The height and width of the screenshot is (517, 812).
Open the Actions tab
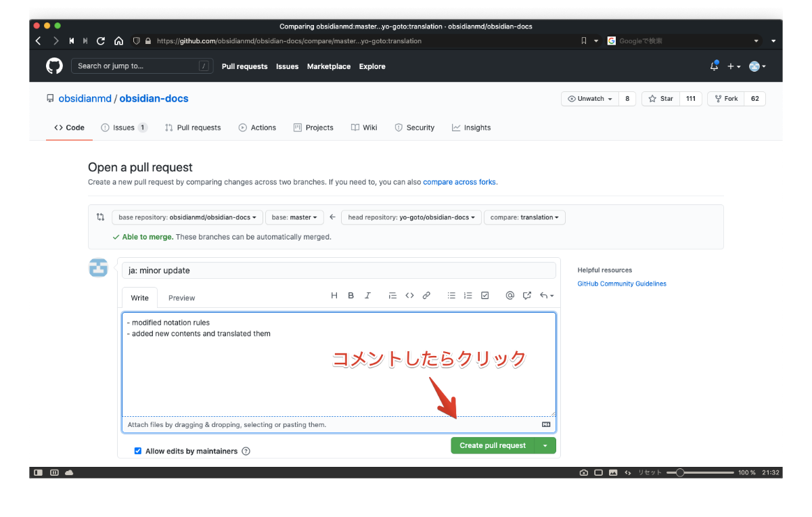click(257, 127)
